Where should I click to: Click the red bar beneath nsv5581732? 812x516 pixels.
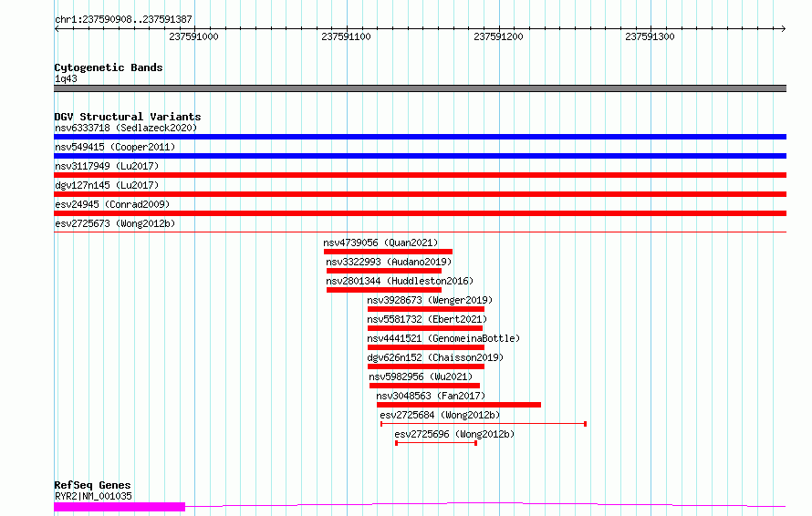pos(425,328)
